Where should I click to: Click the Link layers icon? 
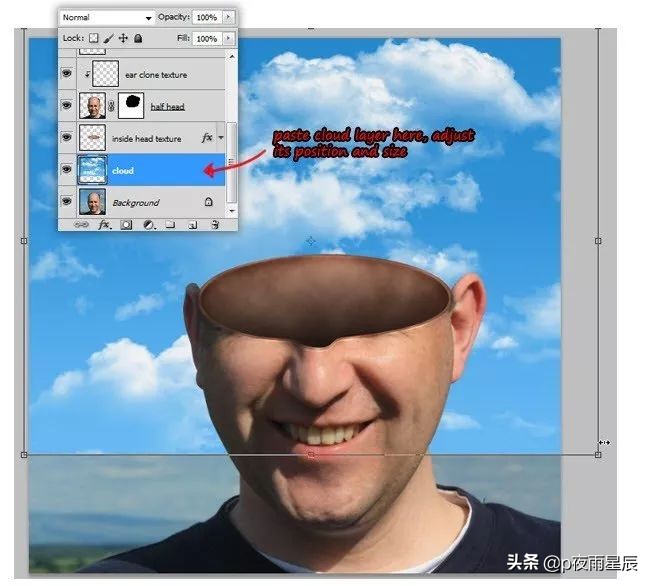81,225
